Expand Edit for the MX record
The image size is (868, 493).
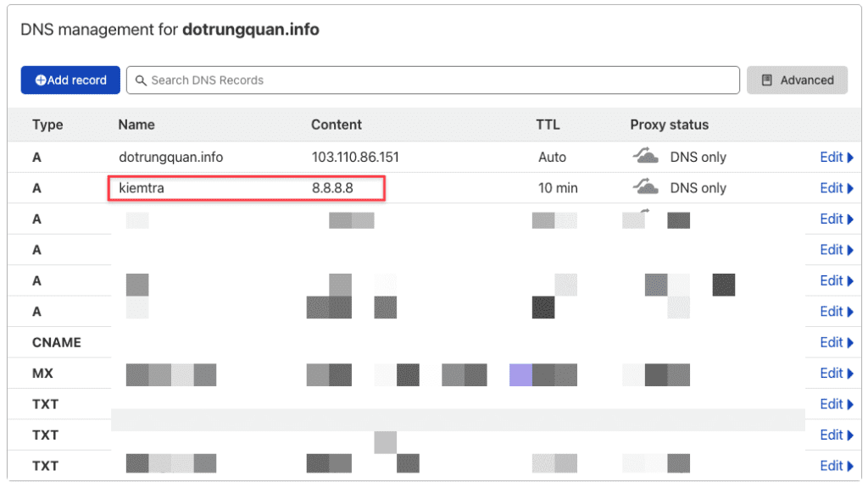click(x=836, y=374)
